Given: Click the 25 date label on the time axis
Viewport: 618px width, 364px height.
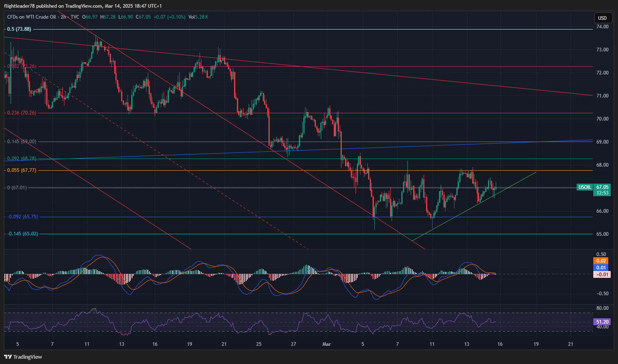Looking at the screenshot, I should 259,344.
